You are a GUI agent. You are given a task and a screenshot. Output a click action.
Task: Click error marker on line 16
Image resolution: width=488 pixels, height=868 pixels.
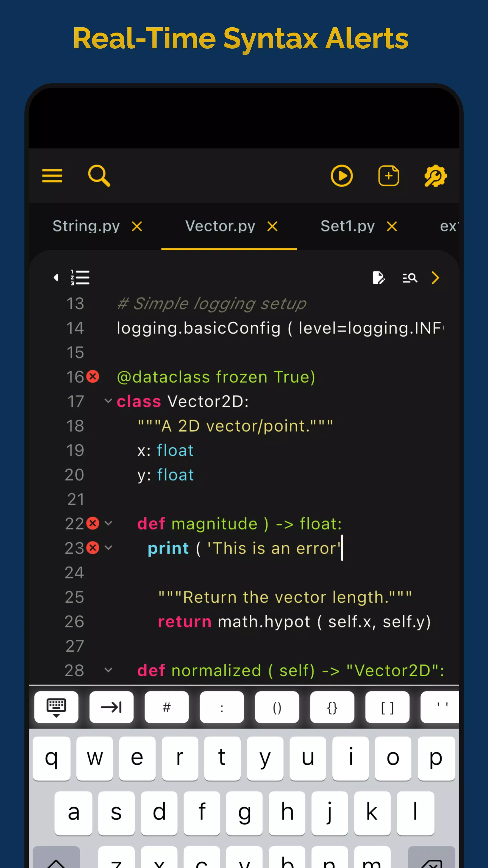[x=93, y=376]
